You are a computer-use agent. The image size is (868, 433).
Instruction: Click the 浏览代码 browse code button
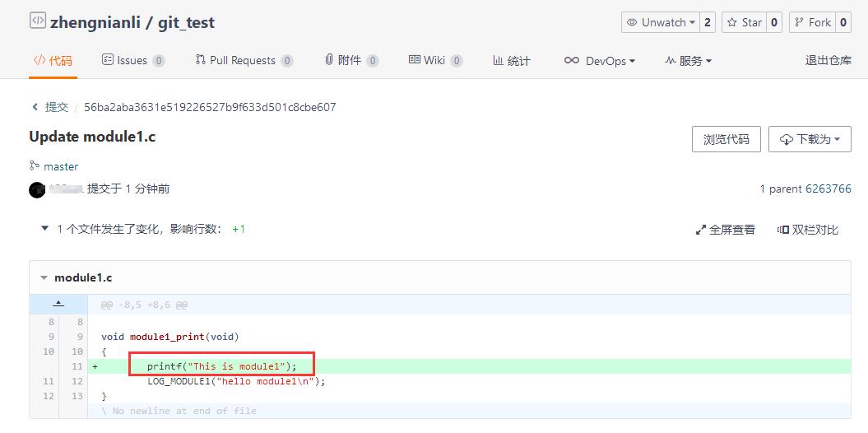pos(726,139)
